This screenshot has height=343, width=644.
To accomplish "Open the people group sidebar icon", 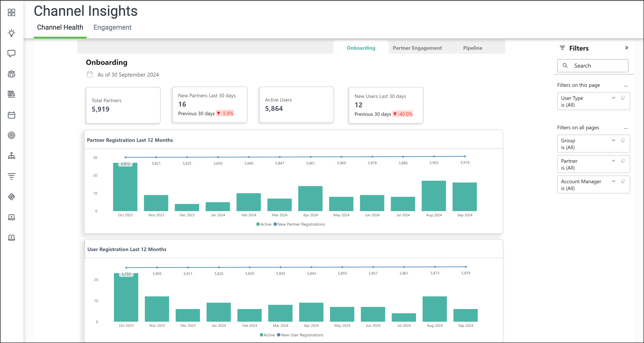I will 12,74.
